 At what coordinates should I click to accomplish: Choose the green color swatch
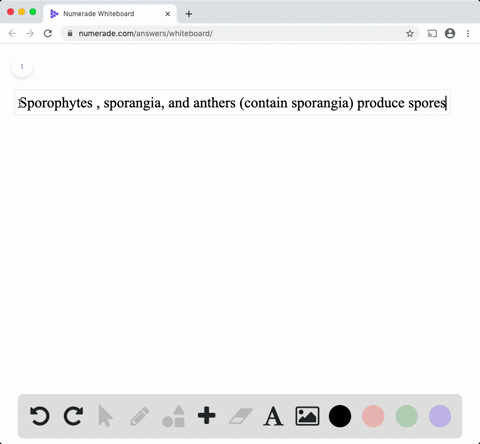(x=407, y=416)
